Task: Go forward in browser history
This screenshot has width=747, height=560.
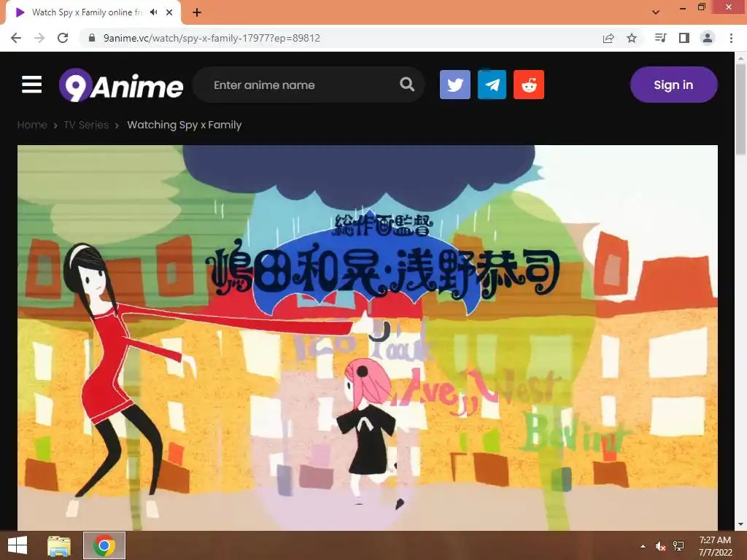Action: tap(39, 38)
